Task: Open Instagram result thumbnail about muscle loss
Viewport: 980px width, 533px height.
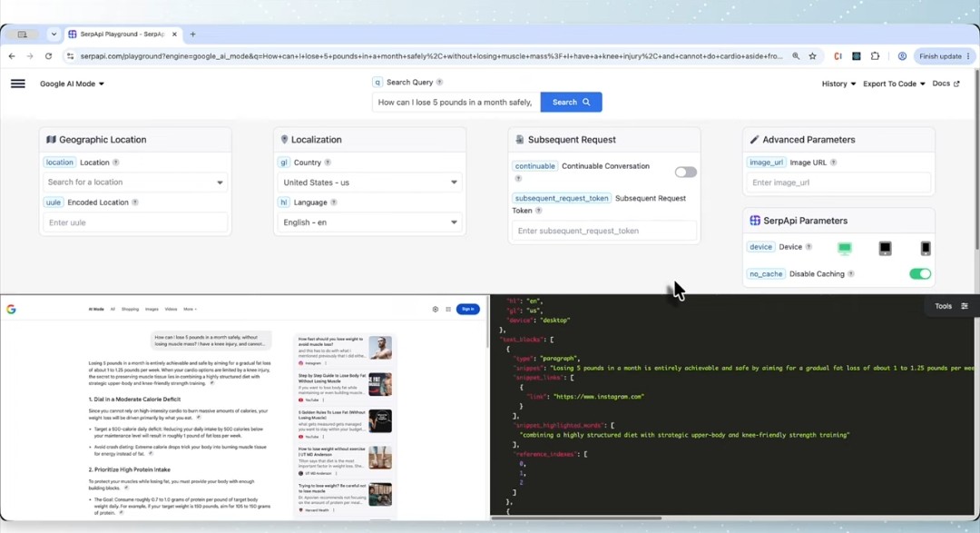Action: [x=380, y=348]
